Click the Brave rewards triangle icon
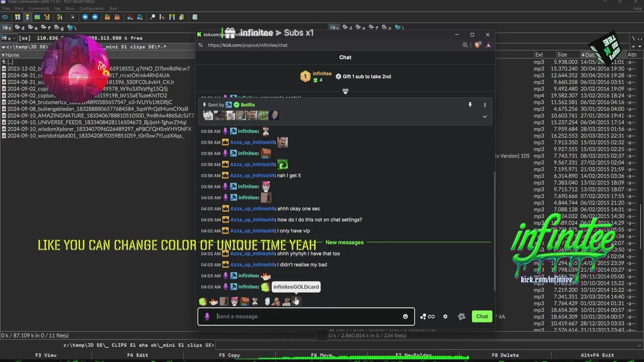Screen dimensions: 644x362 tap(488, 45)
